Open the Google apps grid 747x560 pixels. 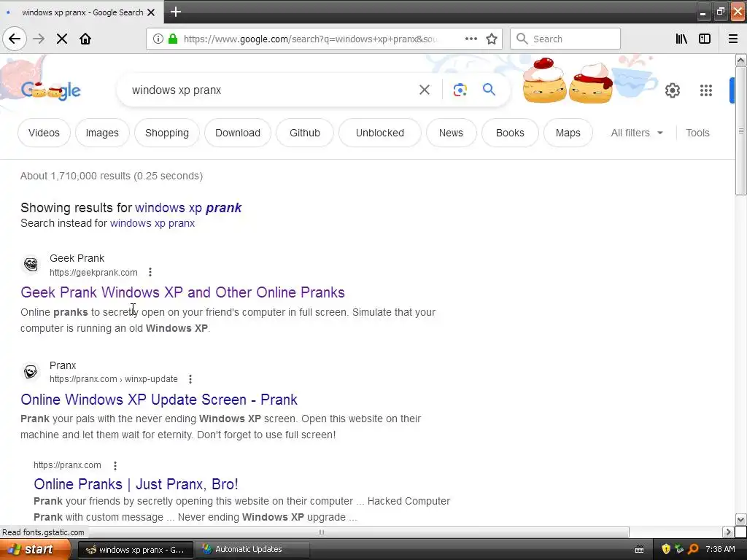click(706, 90)
